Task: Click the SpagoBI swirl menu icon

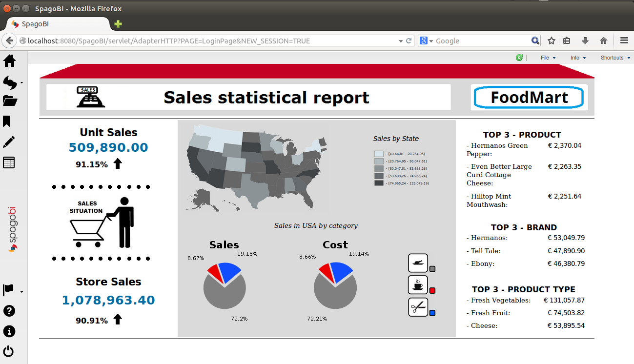Action: pos(10,82)
